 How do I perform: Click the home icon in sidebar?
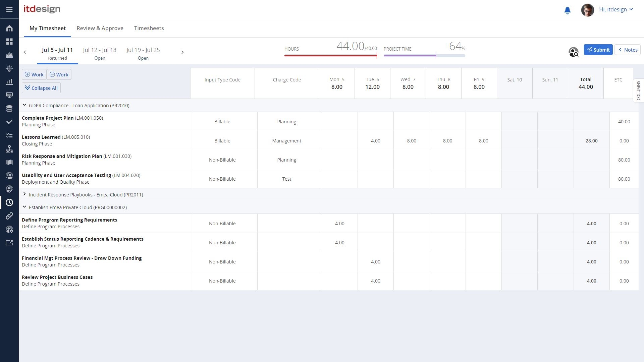point(9,28)
